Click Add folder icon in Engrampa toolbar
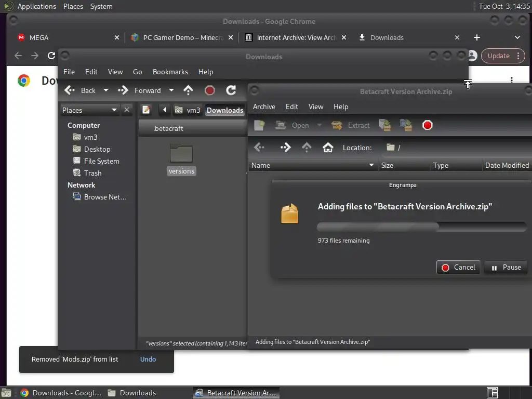The height and width of the screenshot is (399, 532). point(406,125)
